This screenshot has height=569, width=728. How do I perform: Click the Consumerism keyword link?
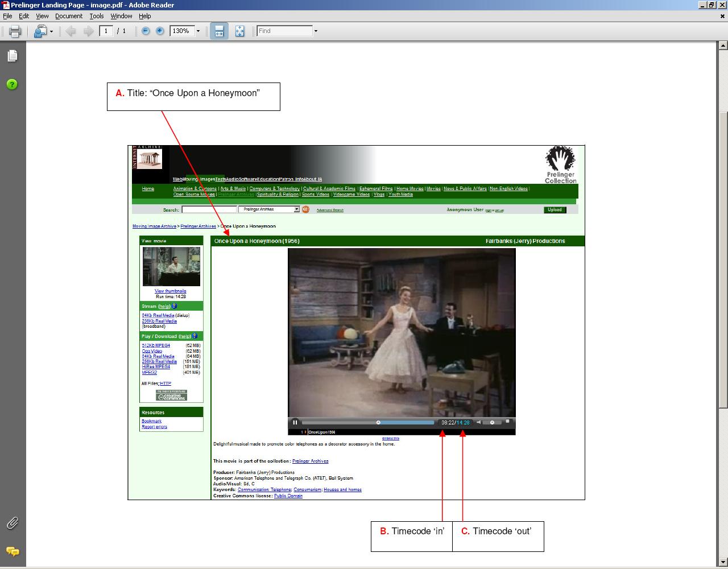click(x=308, y=489)
